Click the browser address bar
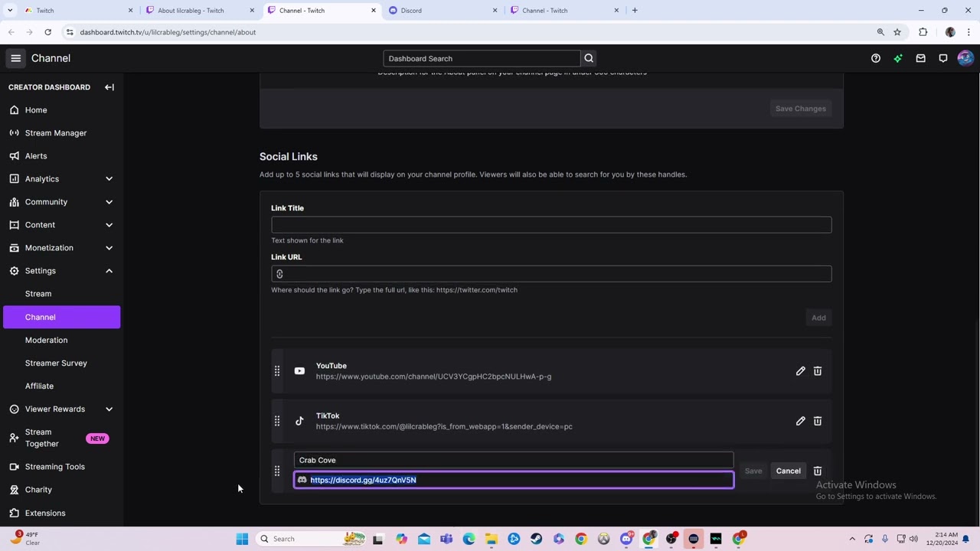Image resolution: width=980 pixels, height=551 pixels. click(467, 32)
